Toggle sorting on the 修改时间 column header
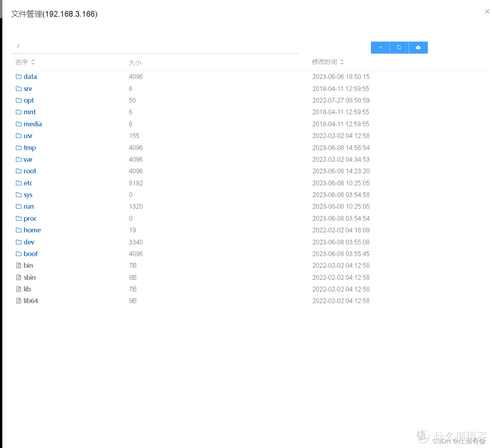 [x=324, y=62]
